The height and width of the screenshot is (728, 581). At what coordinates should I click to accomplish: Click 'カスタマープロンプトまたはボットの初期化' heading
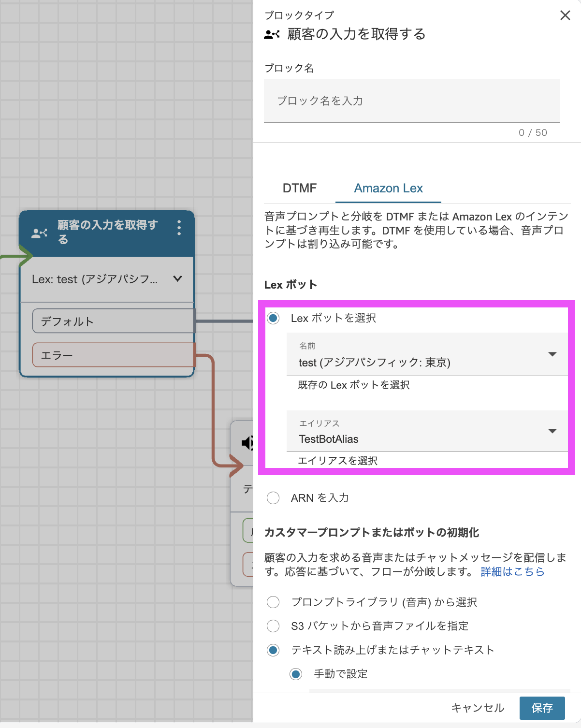coord(372,532)
